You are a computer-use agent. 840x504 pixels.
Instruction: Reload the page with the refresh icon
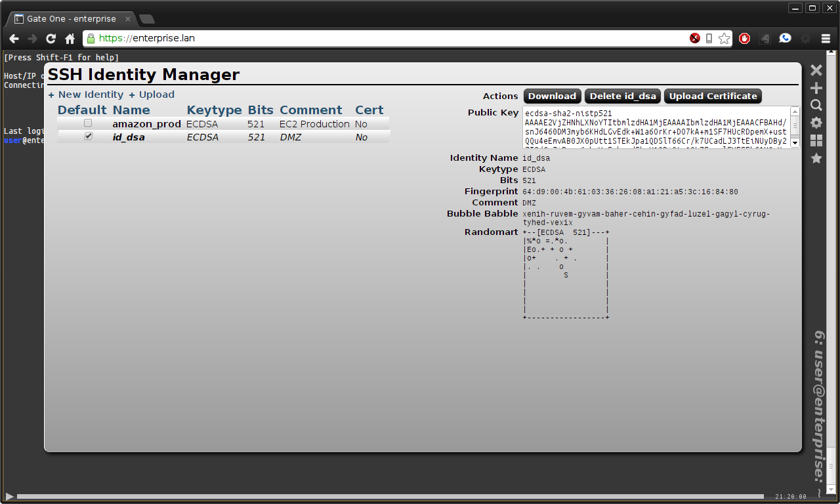[51, 38]
